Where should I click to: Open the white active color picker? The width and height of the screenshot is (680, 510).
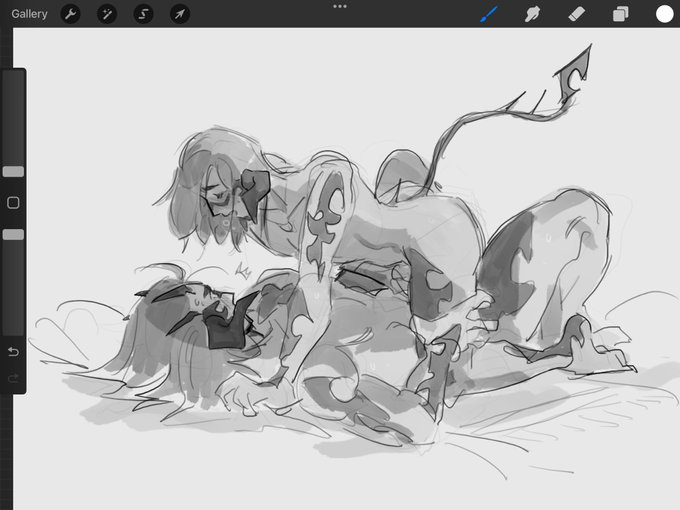click(x=664, y=14)
